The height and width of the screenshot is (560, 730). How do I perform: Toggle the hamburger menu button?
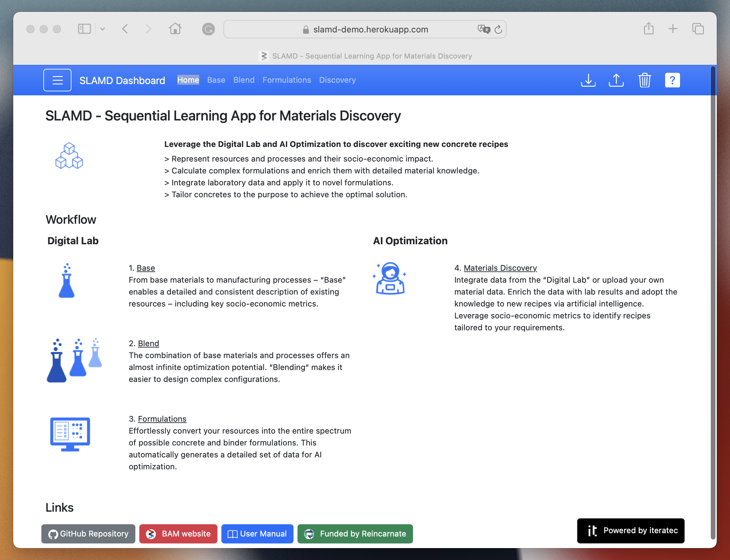(x=57, y=80)
